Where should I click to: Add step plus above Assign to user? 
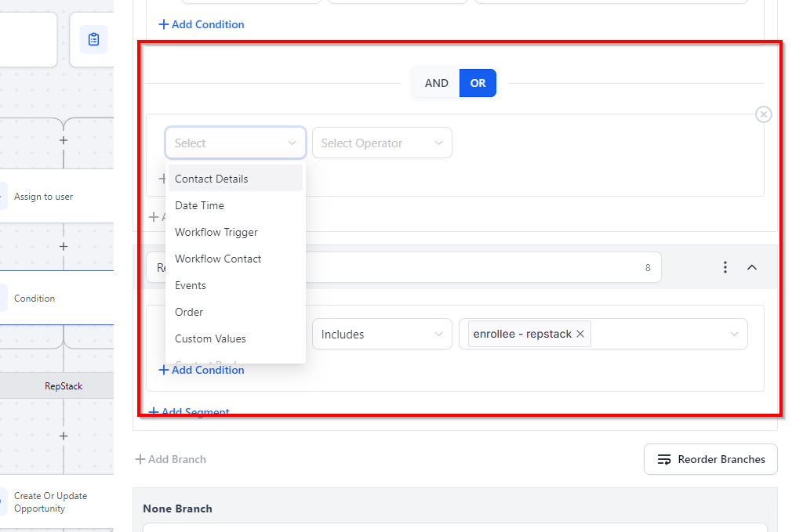coord(64,140)
